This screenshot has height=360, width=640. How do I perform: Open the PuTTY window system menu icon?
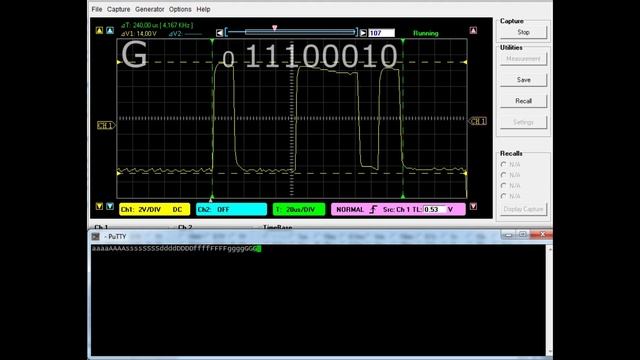click(x=96, y=237)
